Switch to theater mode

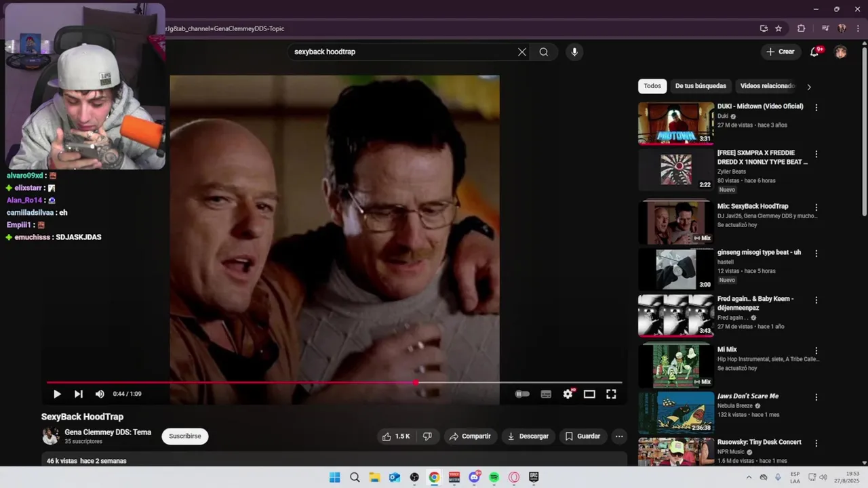tap(589, 394)
